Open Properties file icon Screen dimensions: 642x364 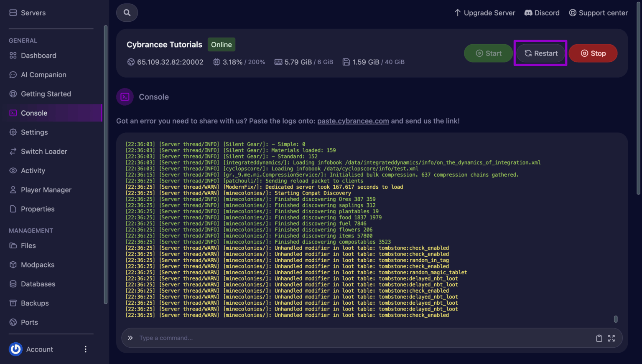click(13, 209)
